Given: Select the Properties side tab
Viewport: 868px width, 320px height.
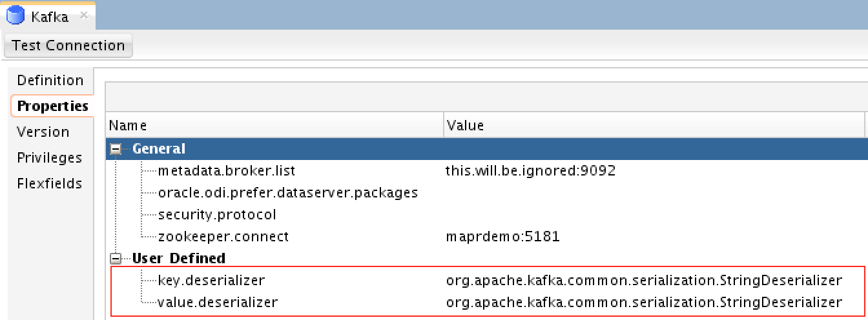Looking at the screenshot, I should pos(52,106).
